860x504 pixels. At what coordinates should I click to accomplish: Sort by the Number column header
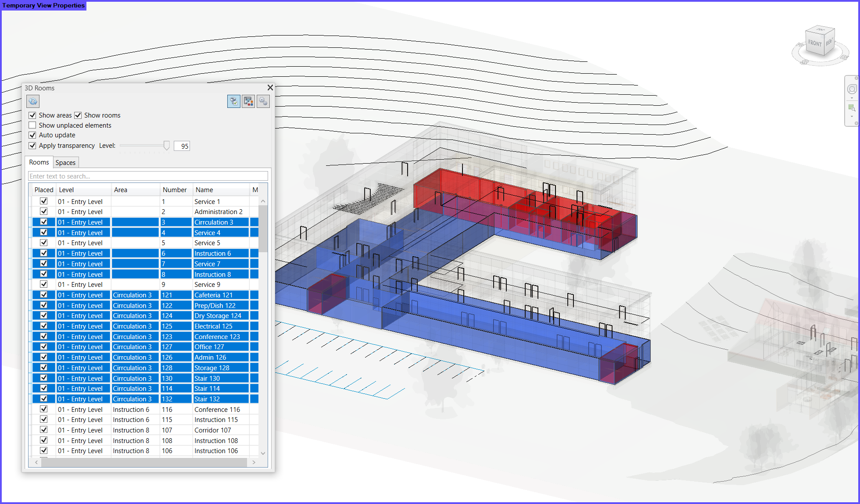(175, 190)
